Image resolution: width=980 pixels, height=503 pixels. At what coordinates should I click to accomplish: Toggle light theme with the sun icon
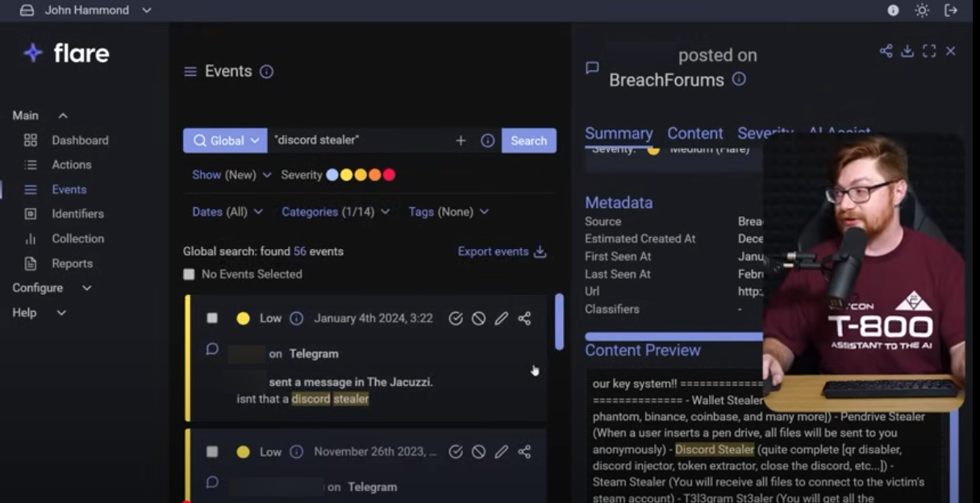point(922,10)
